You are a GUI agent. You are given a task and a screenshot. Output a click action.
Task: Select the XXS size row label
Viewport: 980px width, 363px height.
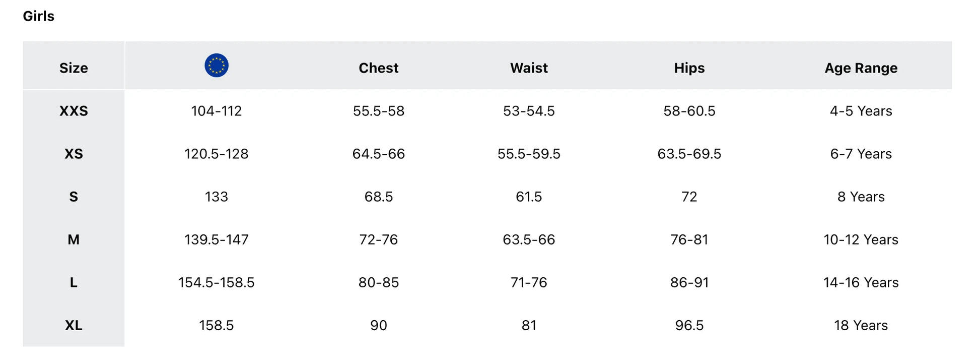click(74, 111)
